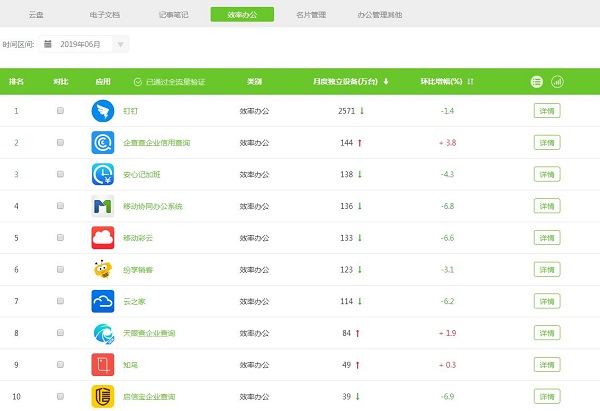600x411 pixels.
Task: Open the 安心记加班 clock app icon
Action: 103,175
